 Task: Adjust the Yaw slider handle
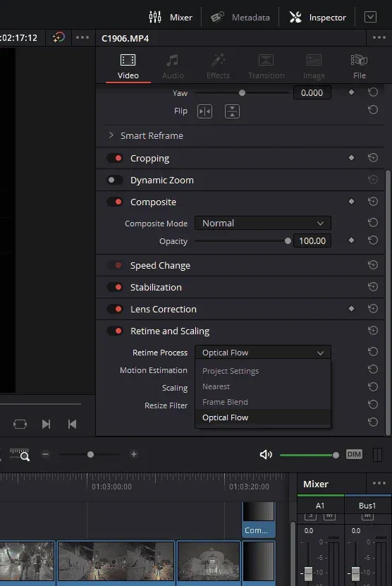pyautogui.click(x=242, y=92)
